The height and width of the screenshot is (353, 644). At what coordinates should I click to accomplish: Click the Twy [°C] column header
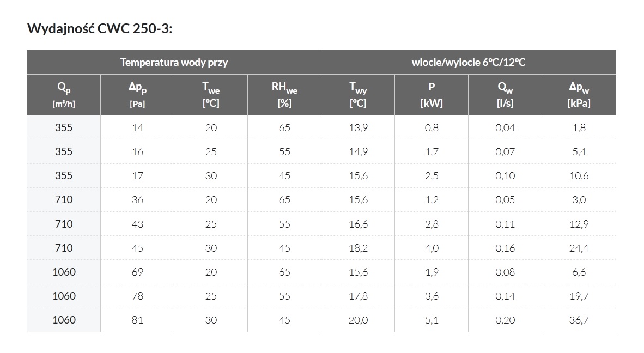click(x=358, y=95)
